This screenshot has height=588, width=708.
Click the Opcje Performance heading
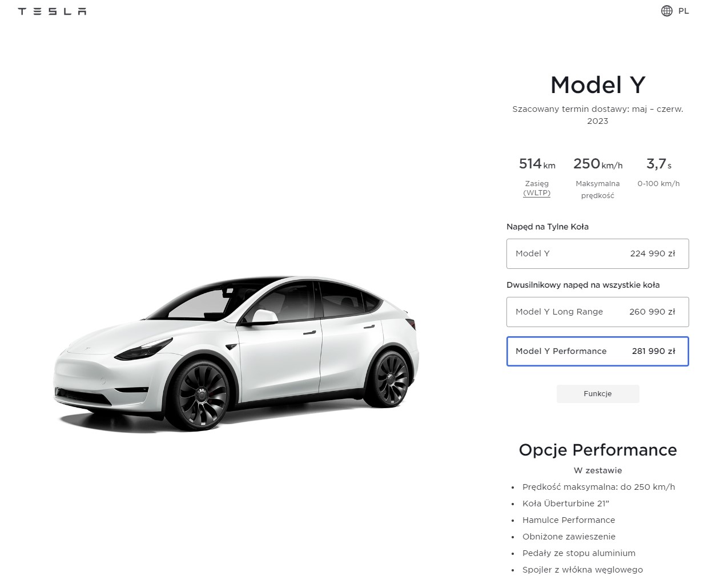pyautogui.click(x=597, y=450)
